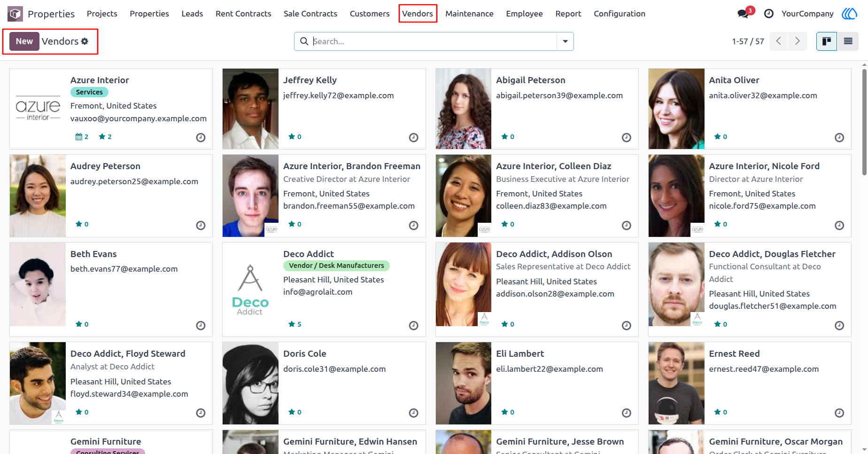The width and height of the screenshot is (868, 454).
Task: Open Abigail Peterson's photo thumbnail
Action: point(463,109)
